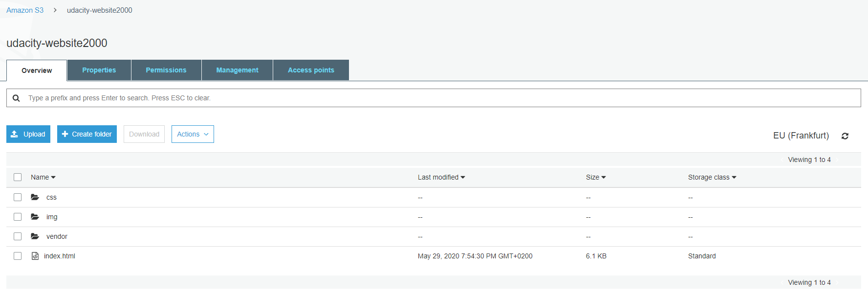Click the Upload button
Image resolution: width=868 pixels, height=299 pixels.
tap(28, 134)
